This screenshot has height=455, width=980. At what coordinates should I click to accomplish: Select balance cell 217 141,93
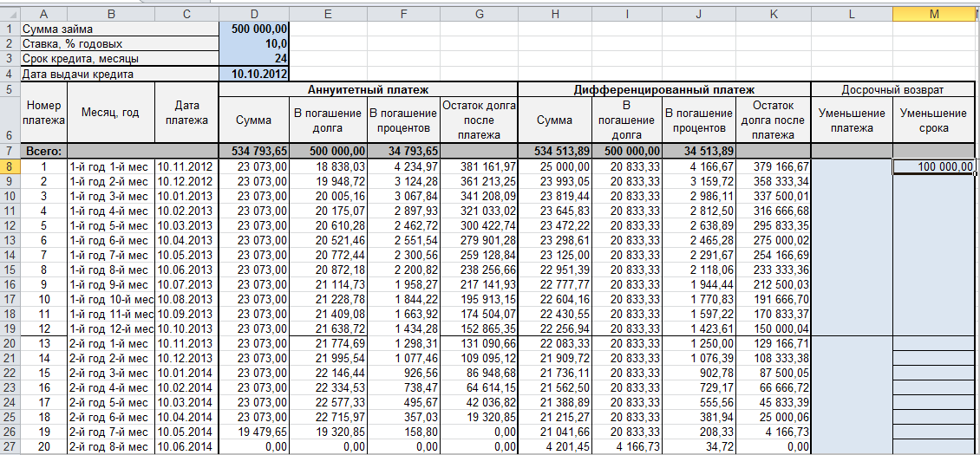tap(479, 285)
